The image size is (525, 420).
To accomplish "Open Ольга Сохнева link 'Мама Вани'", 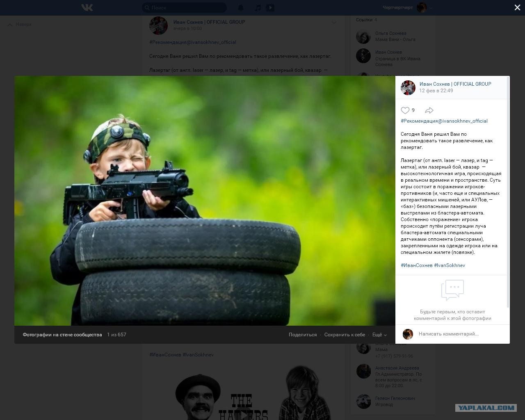I will [390, 33].
